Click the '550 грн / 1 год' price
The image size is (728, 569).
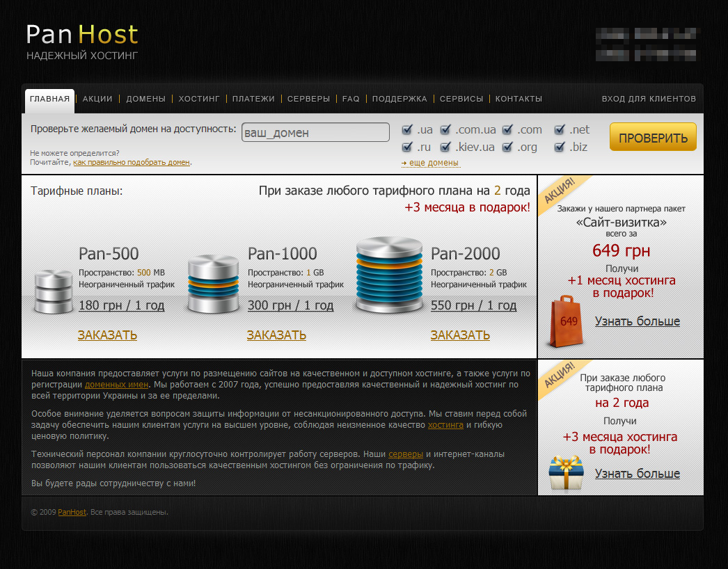point(473,305)
